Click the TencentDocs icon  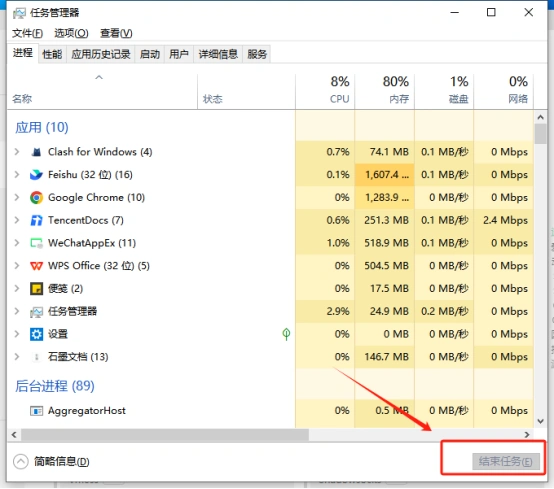pos(36,220)
